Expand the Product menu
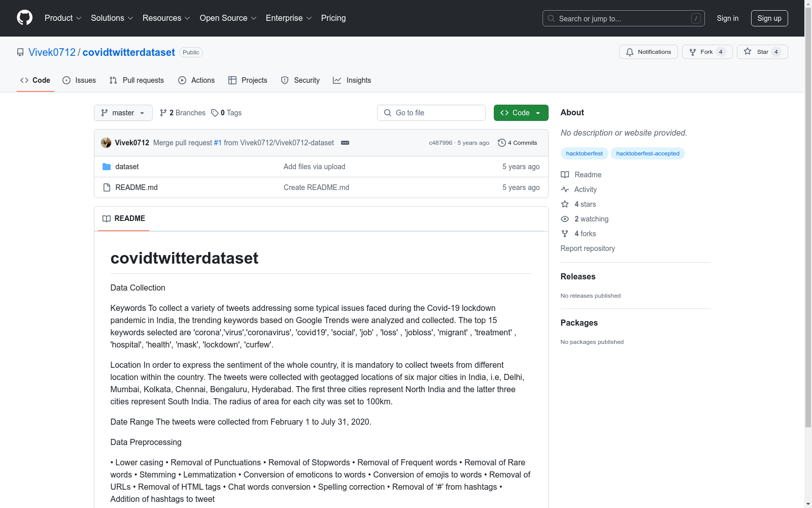The height and width of the screenshot is (508, 812). 63,18
